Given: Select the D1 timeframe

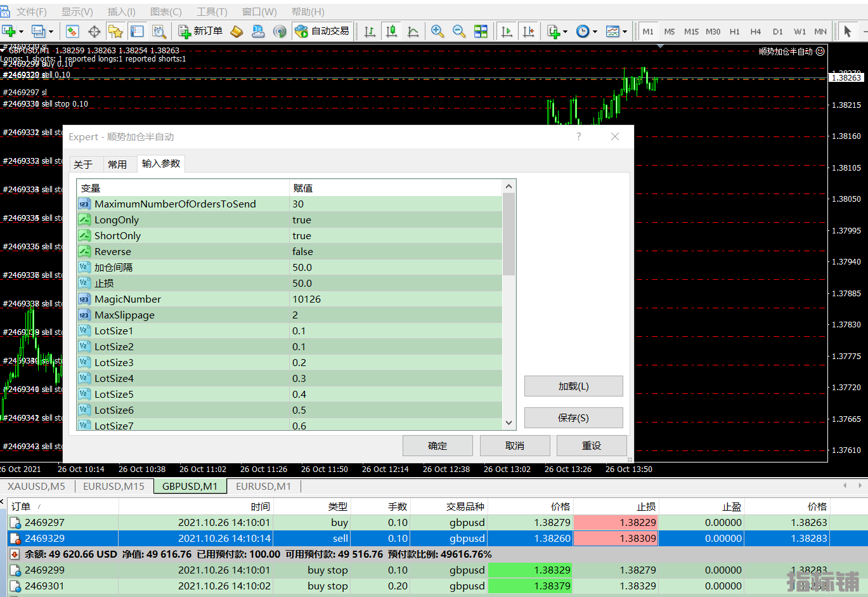Looking at the screenshot, I should tap(778, 31).
